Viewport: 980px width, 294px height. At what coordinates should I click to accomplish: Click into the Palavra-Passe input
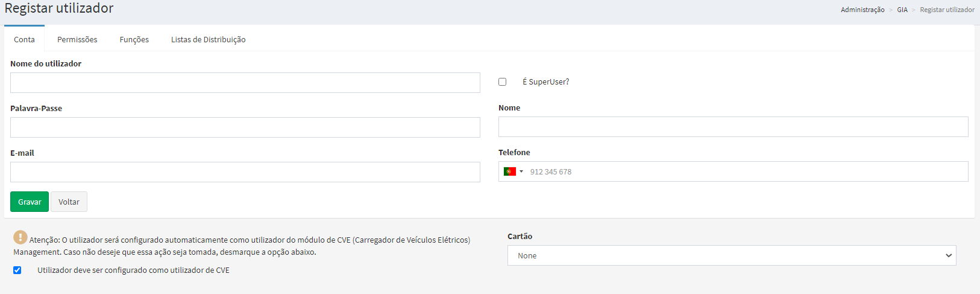click(245, 127)
